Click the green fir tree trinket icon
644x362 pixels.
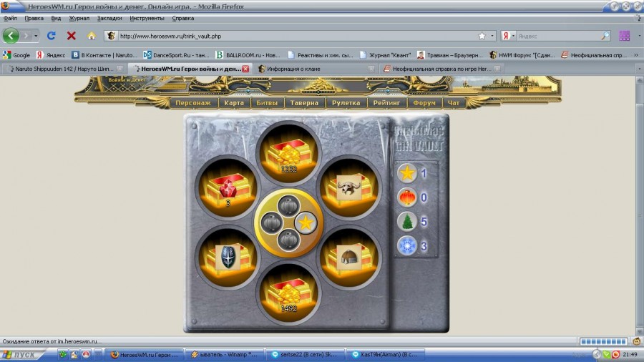pos(407,222)
